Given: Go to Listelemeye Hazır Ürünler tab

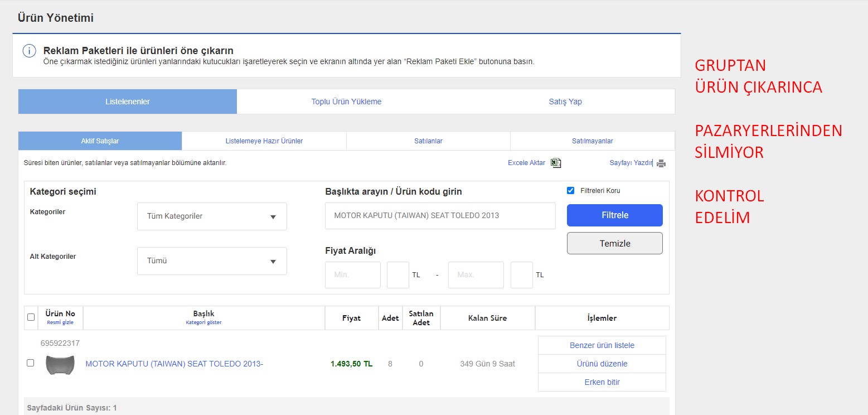Looking at the screenshot, I should point(264,141).
